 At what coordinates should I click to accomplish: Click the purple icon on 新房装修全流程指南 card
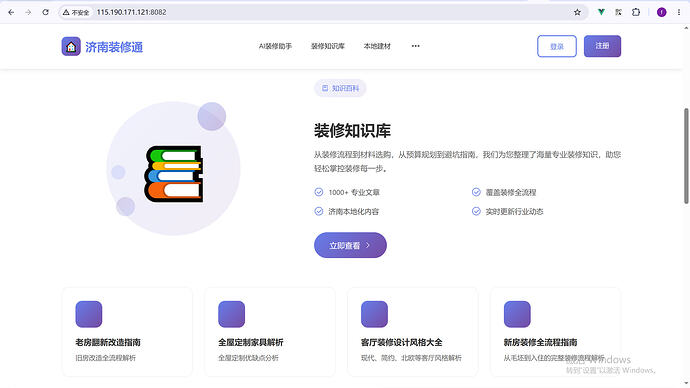click(517, 314)
